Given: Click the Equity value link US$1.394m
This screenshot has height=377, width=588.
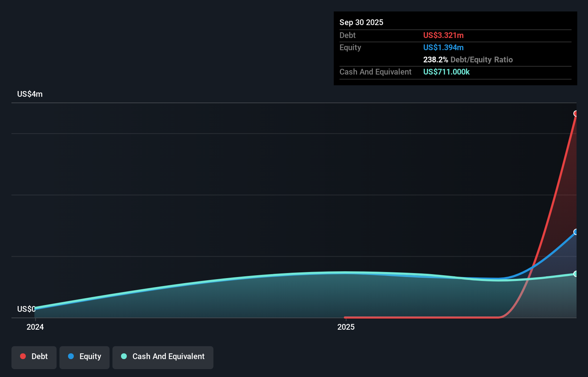Looking at the screenshot, I should (443, 47).
